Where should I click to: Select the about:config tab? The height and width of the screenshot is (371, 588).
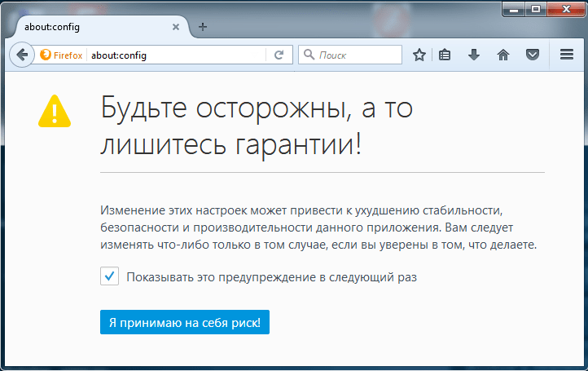(100, 27)
